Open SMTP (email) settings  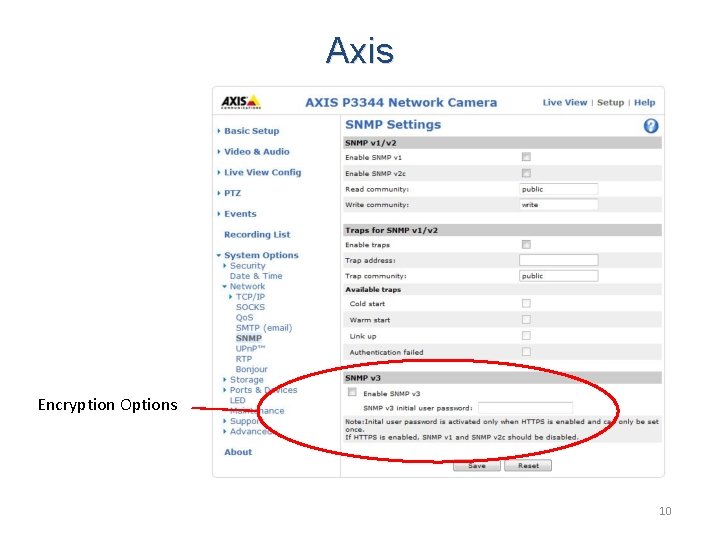click(264, 328)
